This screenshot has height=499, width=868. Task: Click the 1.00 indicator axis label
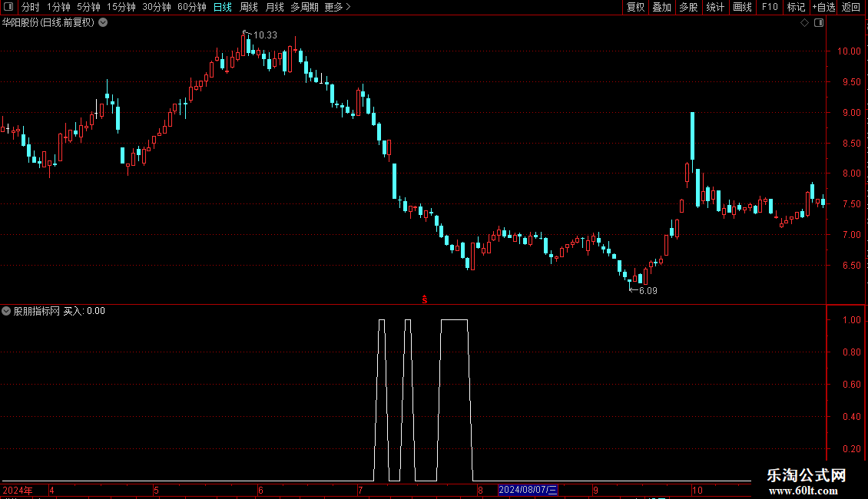tap(851, 320)
